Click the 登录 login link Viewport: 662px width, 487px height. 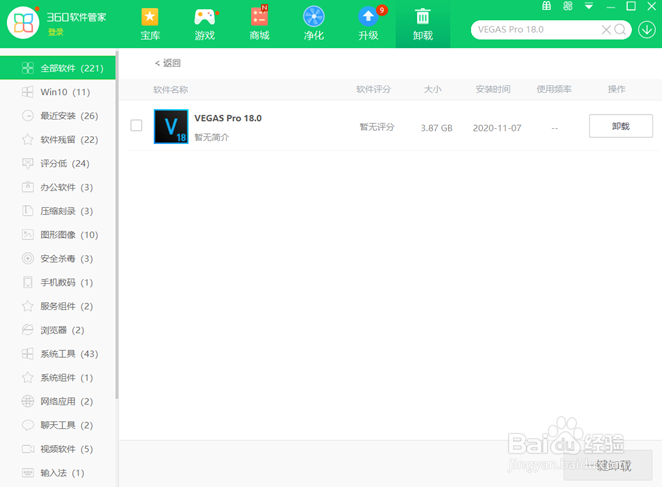55,32
